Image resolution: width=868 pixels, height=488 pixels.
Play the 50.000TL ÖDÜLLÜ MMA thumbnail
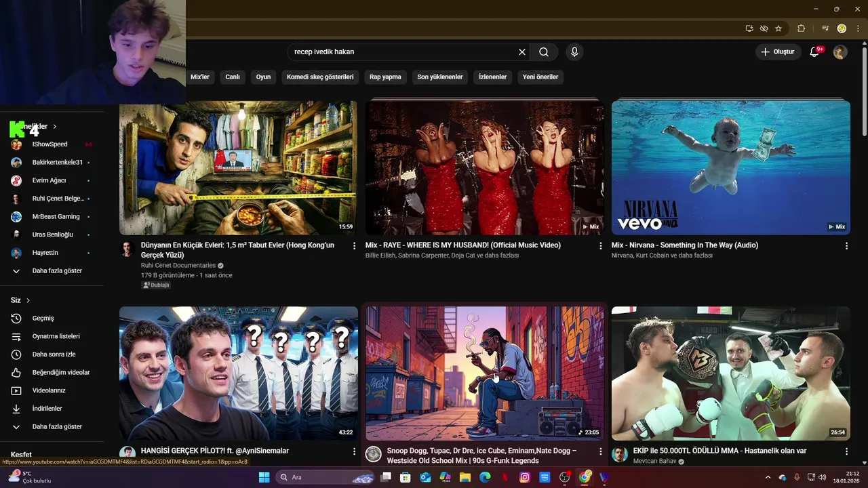point(731,373)
